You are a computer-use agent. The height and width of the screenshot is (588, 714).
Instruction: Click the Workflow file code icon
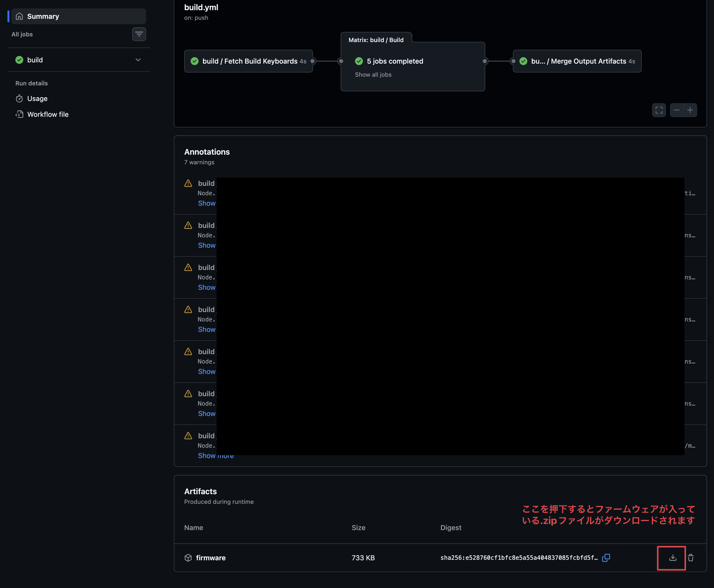(x=19, y=115)
